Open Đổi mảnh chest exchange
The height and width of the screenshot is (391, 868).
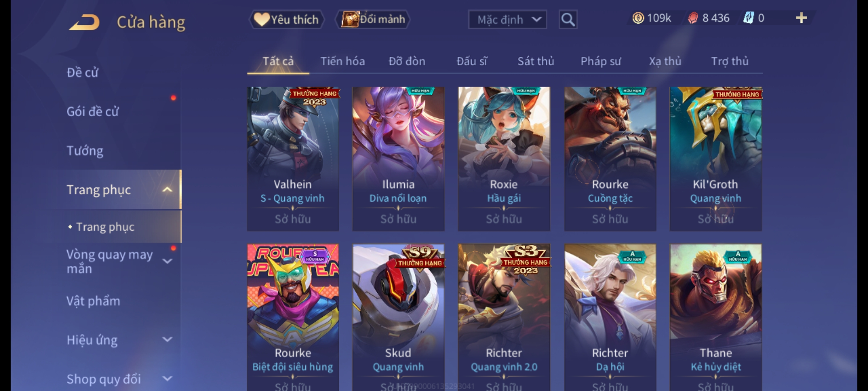point(373,20)
